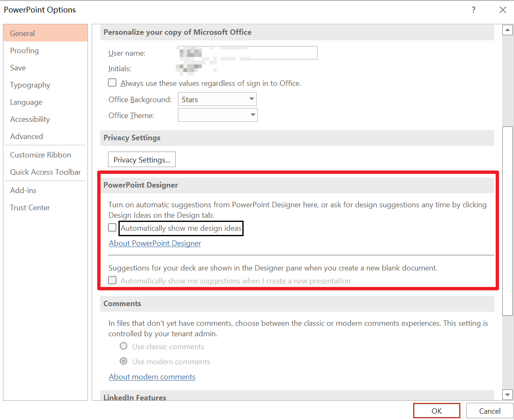Open the help icon in title bar
Image resolution: width=514 pixels, height=420 pixels.
pos(473,10)
